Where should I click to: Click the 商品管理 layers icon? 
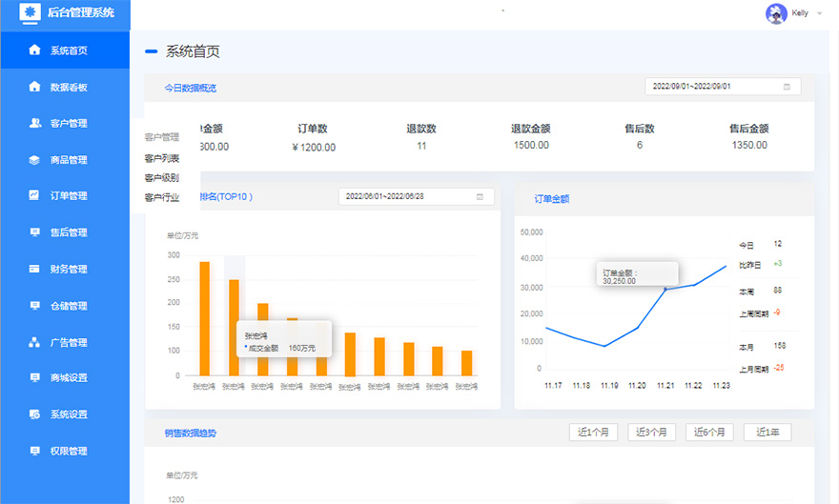click(35, 160)
